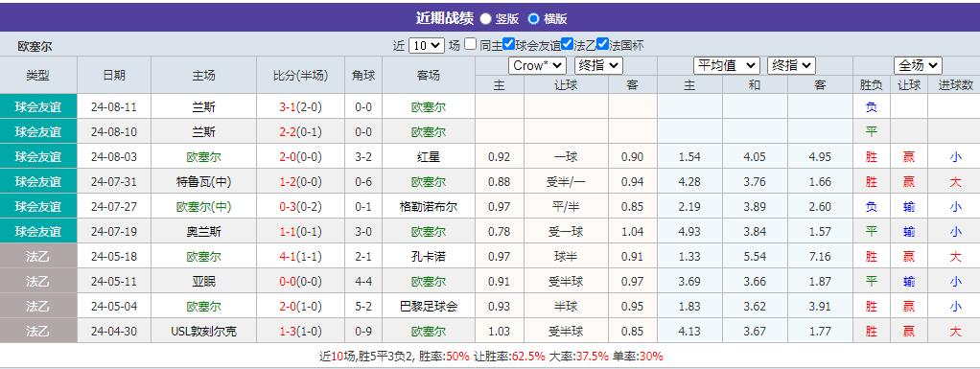Select the 横版 radio button

(x=533, y=19)
